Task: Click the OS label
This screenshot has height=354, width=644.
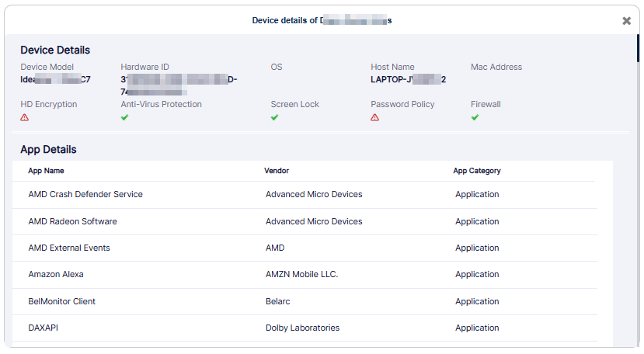Action: click(277, 67)
